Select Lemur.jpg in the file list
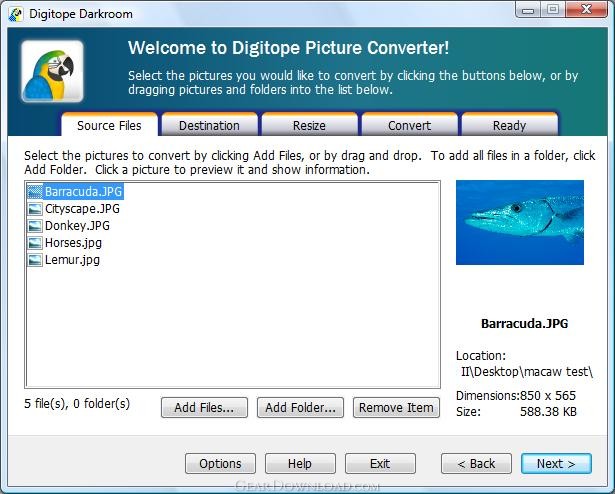Screen dimensions: 615x494 (72, 260)
